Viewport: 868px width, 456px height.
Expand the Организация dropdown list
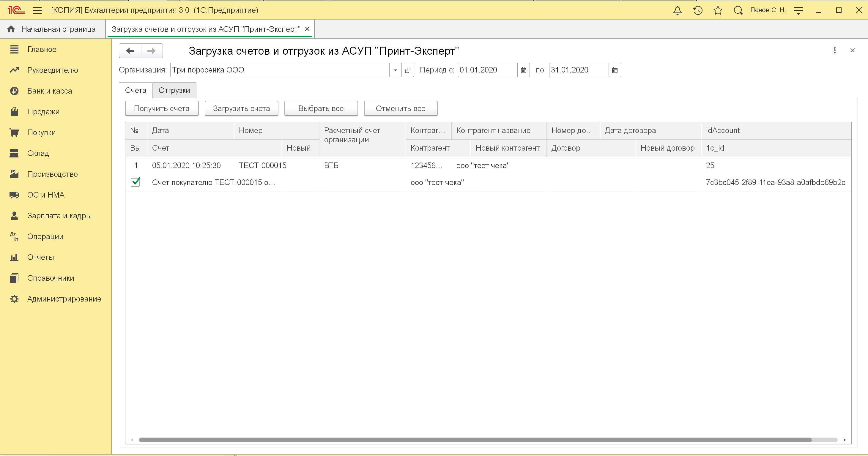click(395, 70)
